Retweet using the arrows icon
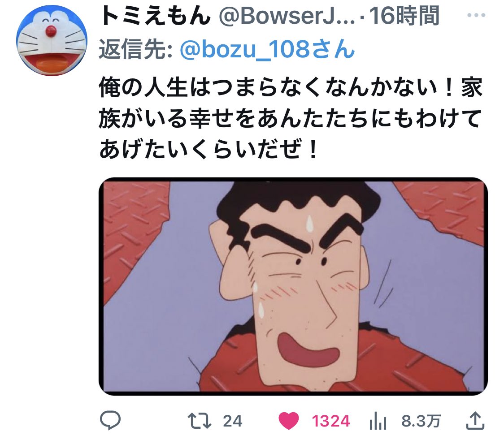Image resolution: width=504 pixels, height=444 pixels. click(x=199, y=421)
